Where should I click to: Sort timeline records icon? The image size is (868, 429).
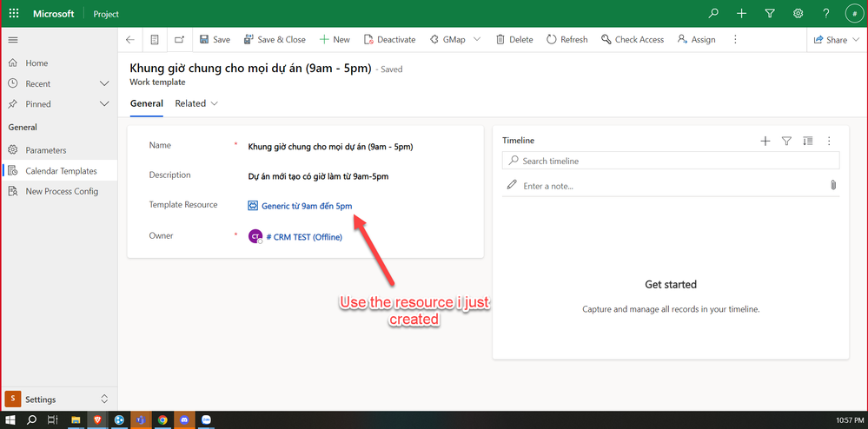pos(808,142)
